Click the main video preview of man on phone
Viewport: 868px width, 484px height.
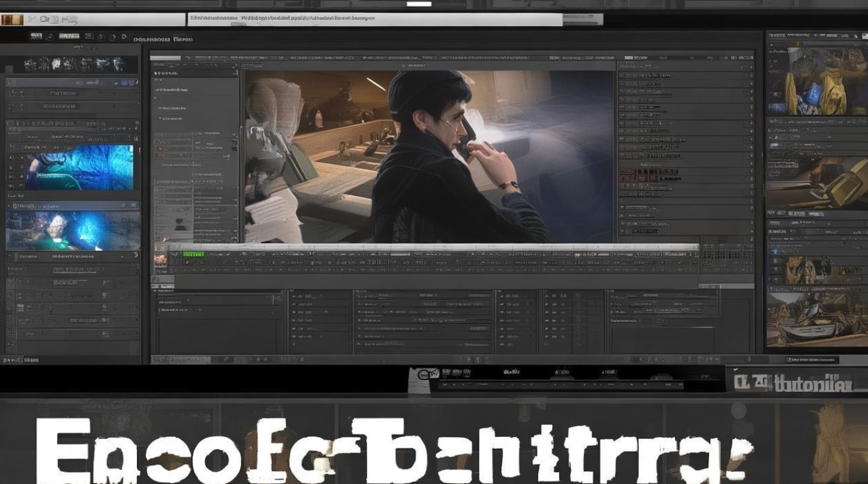[429, 157]
